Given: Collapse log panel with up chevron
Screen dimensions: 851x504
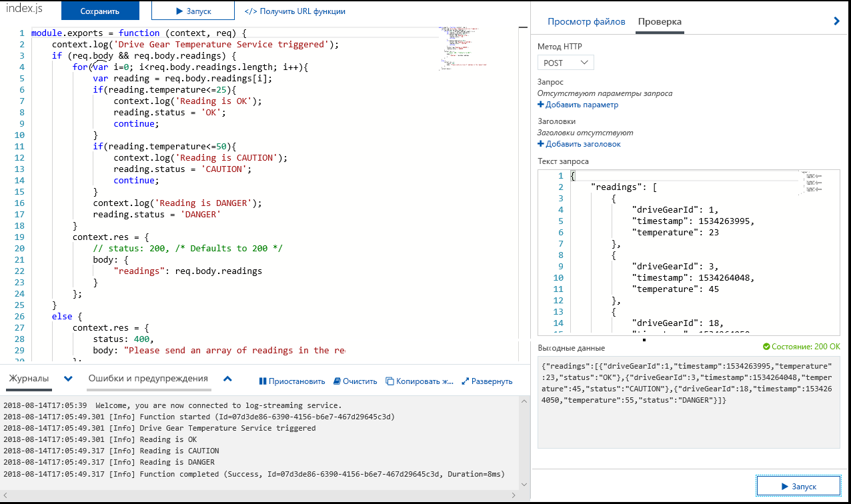Looking at the screenshot, I should 227,379.
